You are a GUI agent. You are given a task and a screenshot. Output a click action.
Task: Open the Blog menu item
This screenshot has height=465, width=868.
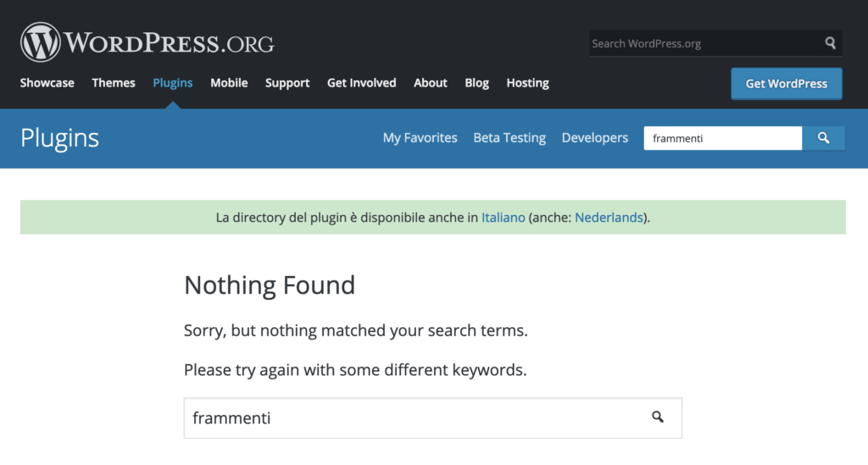pyautogui.click(x=476, y=83)
